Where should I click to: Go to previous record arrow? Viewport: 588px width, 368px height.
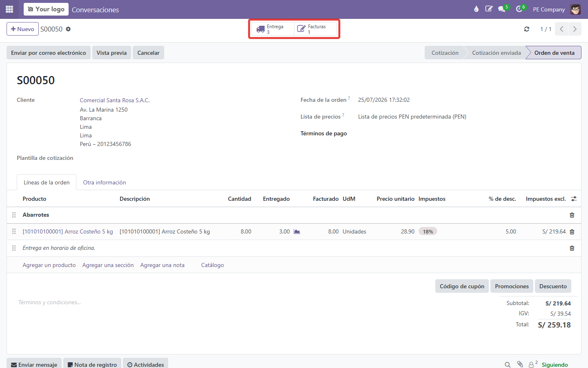point(561,29)
